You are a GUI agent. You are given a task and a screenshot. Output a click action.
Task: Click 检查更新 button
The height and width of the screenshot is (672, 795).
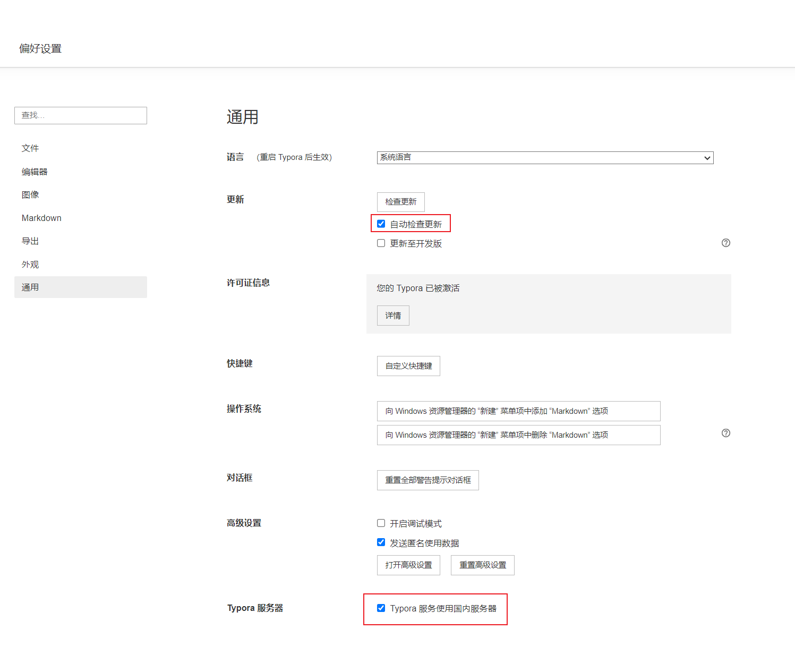click(401, 202)
